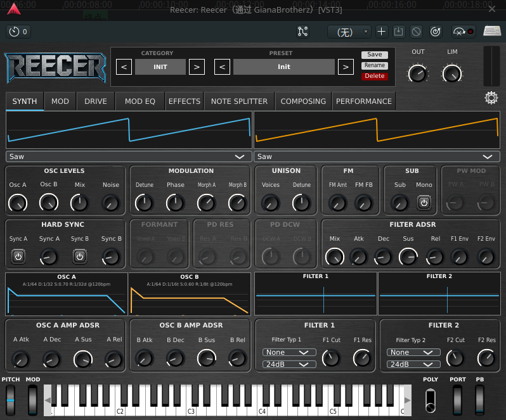Screen dimensions: 506x420
Task: Click the red Ardour logo icon
Action: point(14,9)
